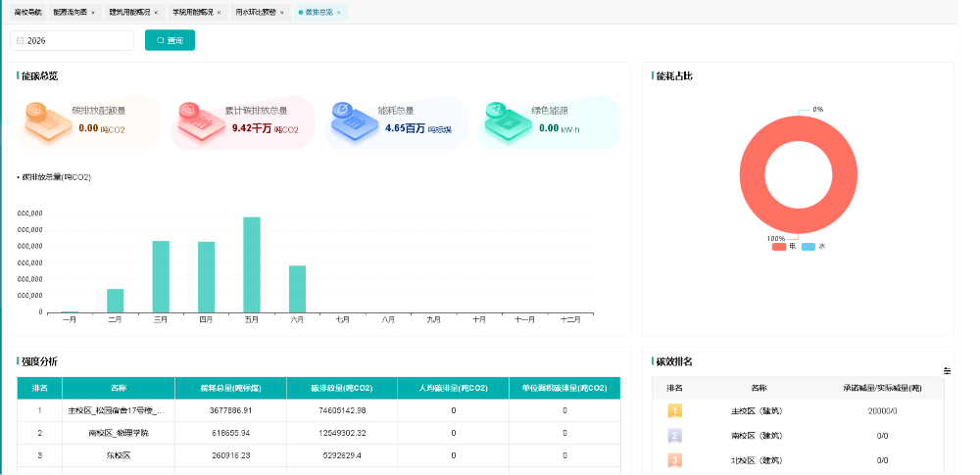Click the 查询 search button
980x475 pixels.
pyautogui.click(x=170, y=40)
